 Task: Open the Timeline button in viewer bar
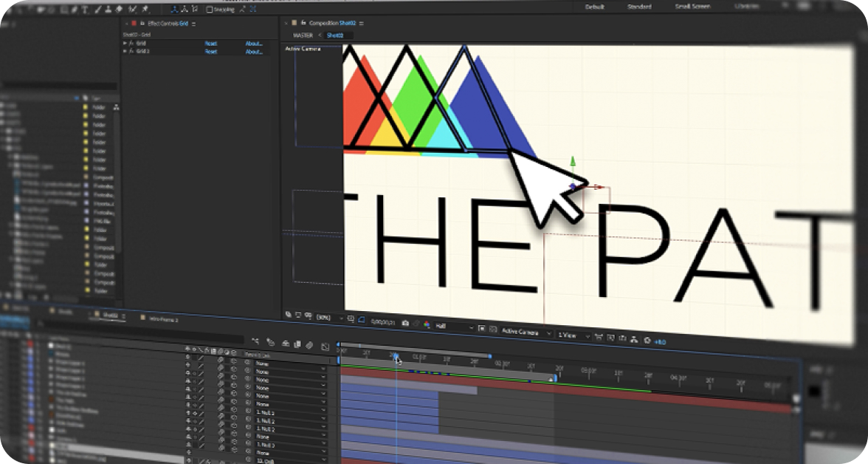622,338
